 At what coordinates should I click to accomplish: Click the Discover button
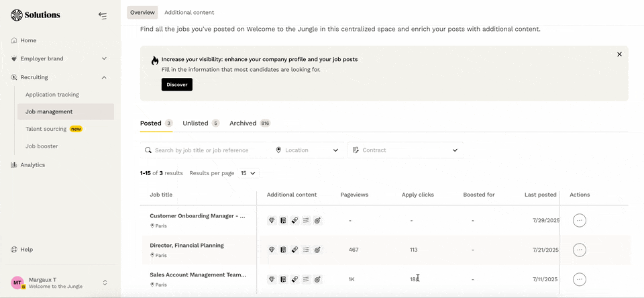[x=176, y=85]
